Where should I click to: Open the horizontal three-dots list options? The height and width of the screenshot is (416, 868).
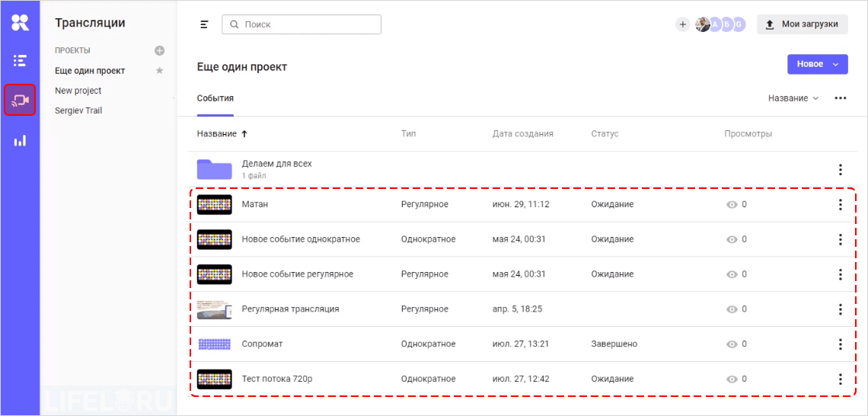coord(841,98)
